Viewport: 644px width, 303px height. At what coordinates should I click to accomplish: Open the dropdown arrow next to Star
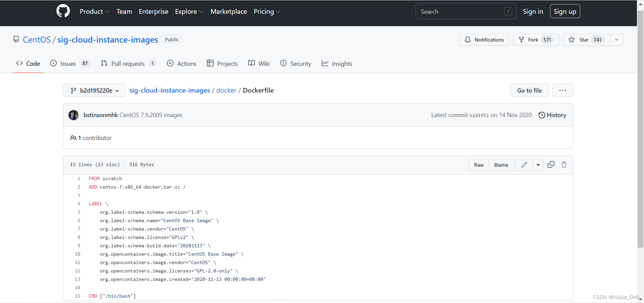(x=616, y=40)
